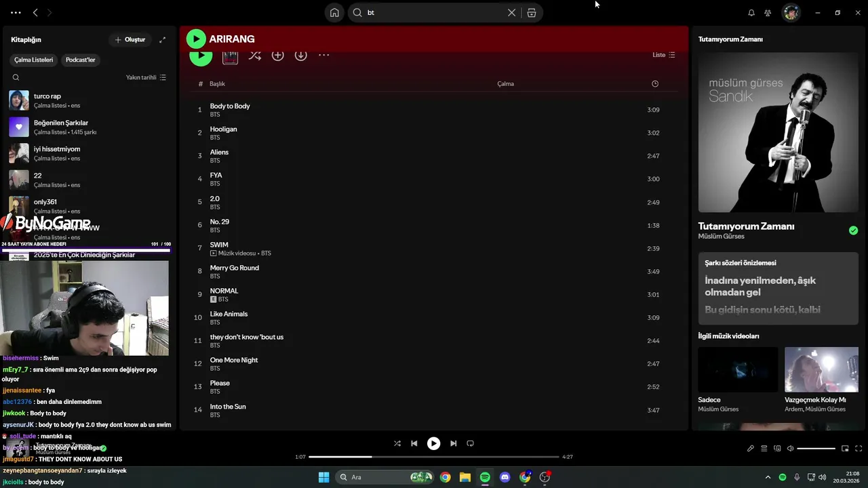Open the iyi hissetmiyom playlist

coord(88,153)
